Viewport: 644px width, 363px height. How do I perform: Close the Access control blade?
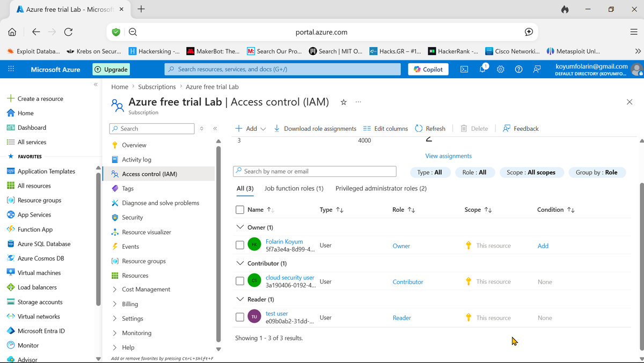(x=630, y=102)
